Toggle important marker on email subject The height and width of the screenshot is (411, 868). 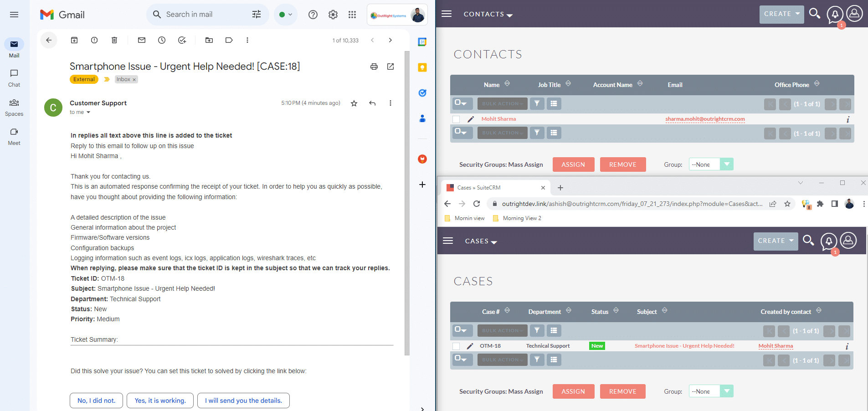point(107,79)
